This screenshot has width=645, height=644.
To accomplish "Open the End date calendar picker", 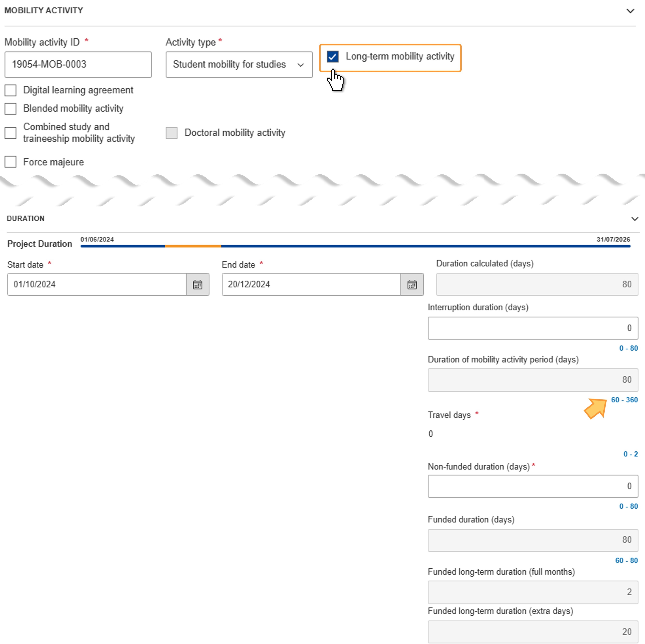I will (412, 284).
